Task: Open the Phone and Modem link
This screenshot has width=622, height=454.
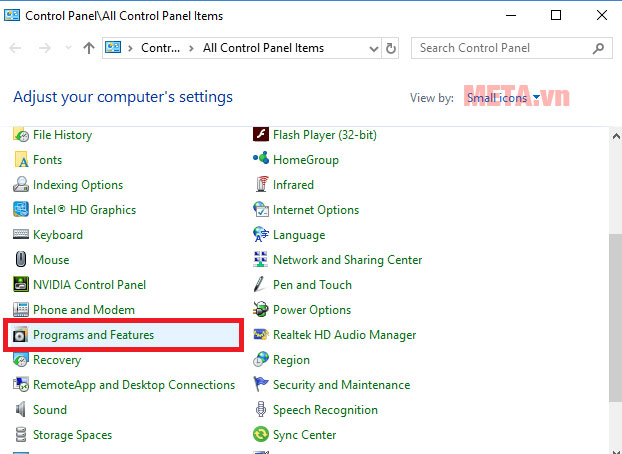Action: (x=84, y=310)
